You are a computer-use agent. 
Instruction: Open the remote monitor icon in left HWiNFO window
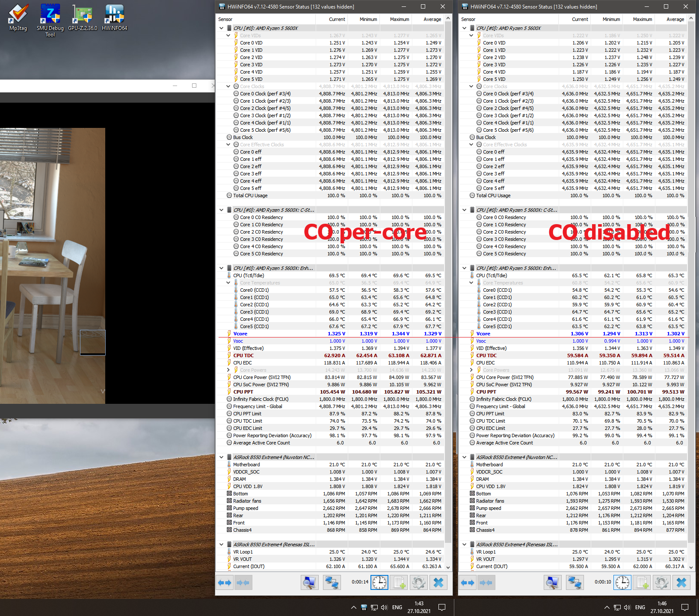coord(309,582)
